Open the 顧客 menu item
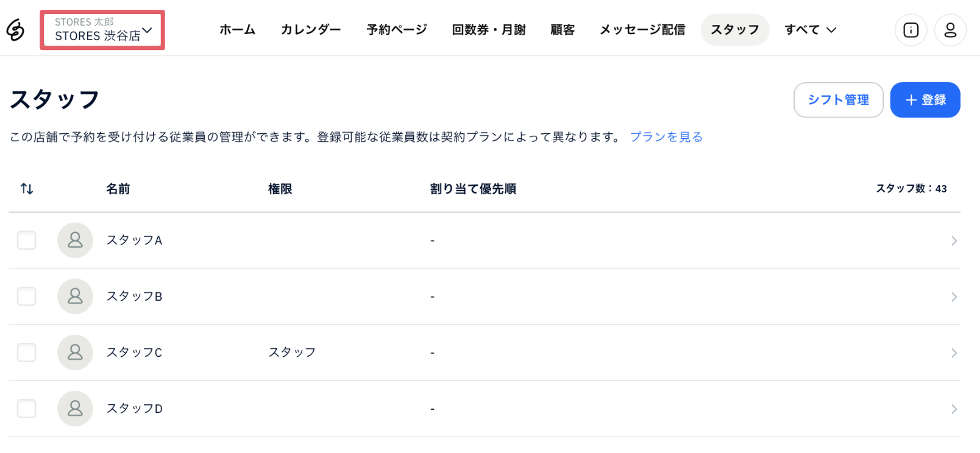The image size is (980, 453). [x=562, y=30]
